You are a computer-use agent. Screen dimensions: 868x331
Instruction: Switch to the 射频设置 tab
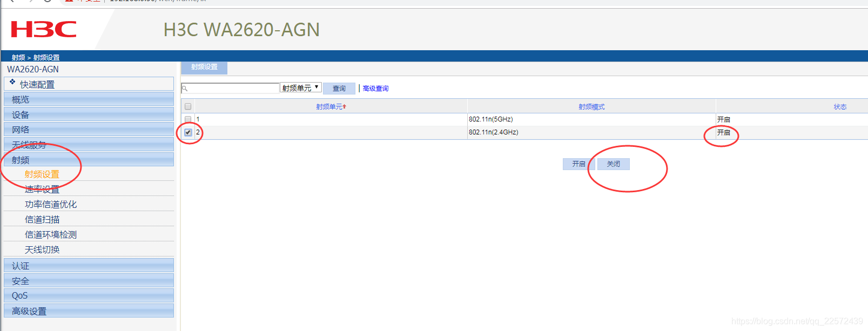204,67
